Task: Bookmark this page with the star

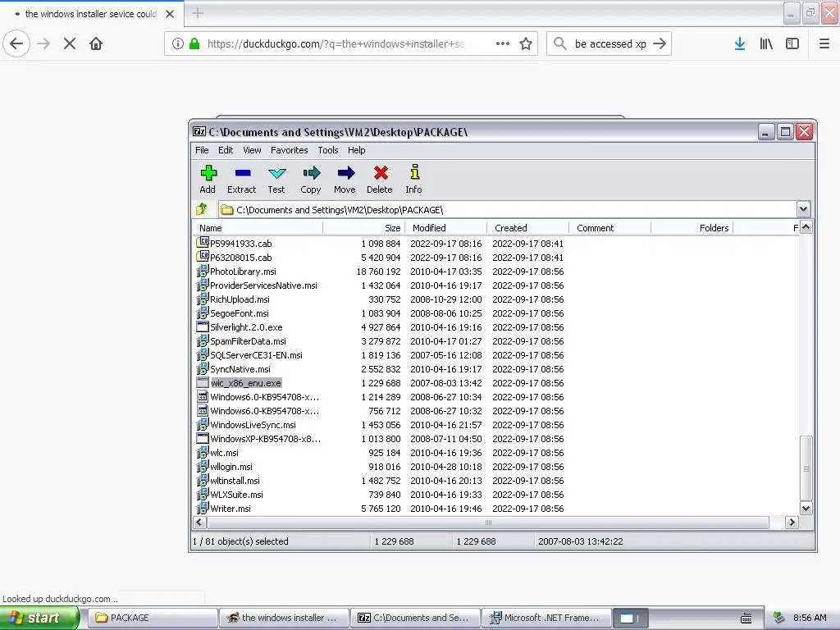Action: click(526, 43)
